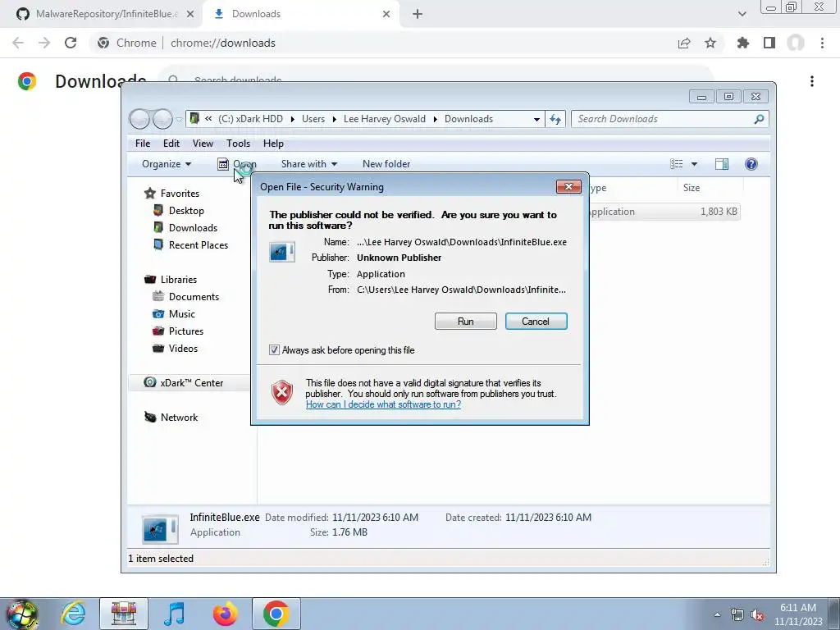Open Firefox from the taskbar

pyautogui.click(x=225, y=614)
